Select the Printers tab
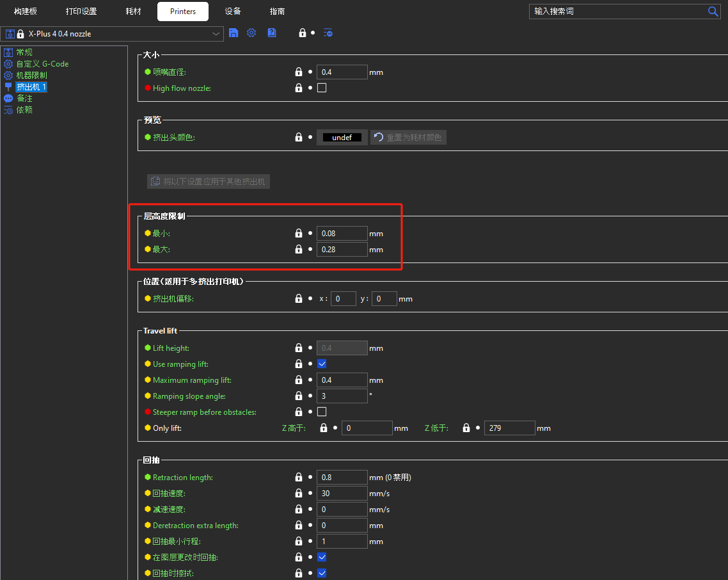Image resolution: width=728 pixels, height=580 pixels. click(183, 11)
